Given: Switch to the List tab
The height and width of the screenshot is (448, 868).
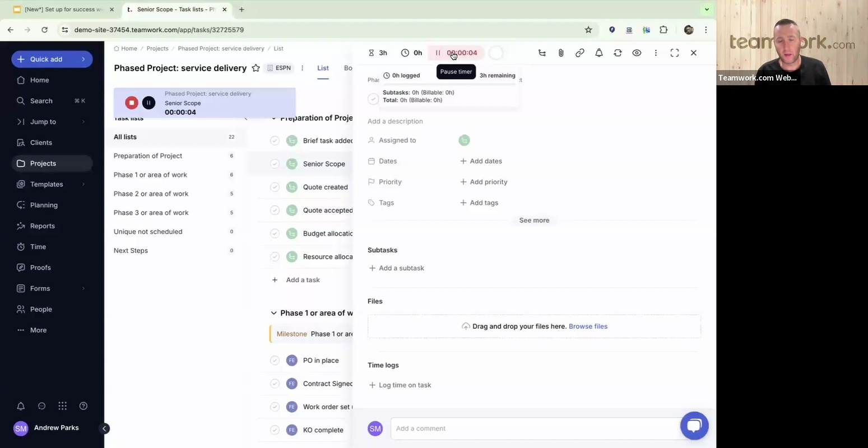Looking at the screenshot, I should 323,68.
